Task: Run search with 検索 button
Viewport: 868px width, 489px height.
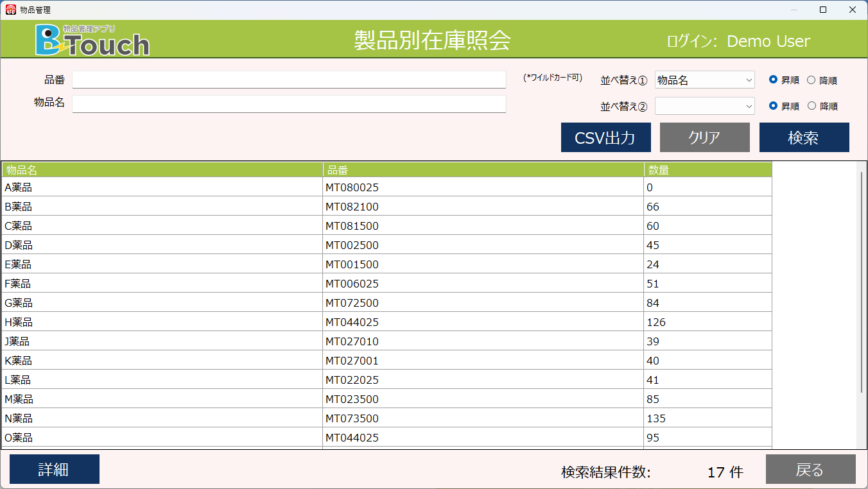Action: pyautogui.click(x=804, y=137)
